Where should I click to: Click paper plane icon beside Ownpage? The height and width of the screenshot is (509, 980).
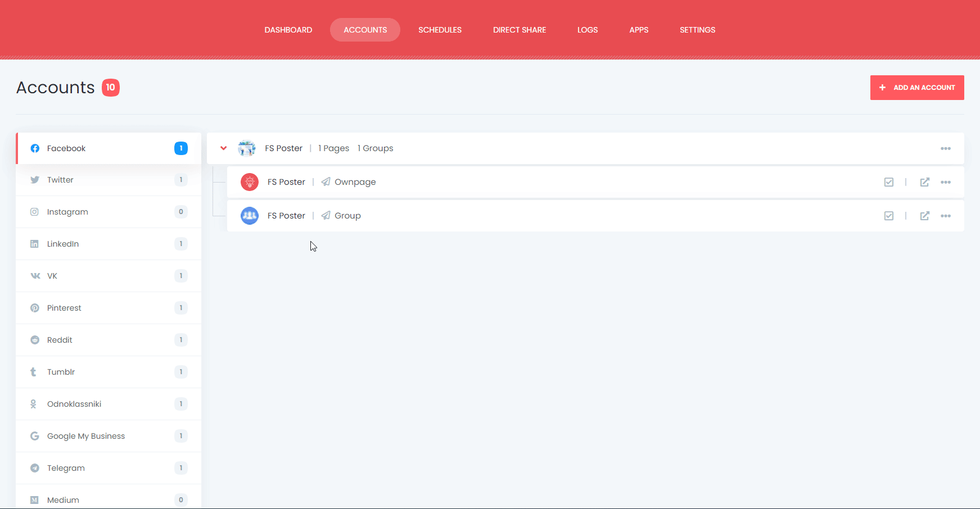pyautogui.click(x=326, y=182)
